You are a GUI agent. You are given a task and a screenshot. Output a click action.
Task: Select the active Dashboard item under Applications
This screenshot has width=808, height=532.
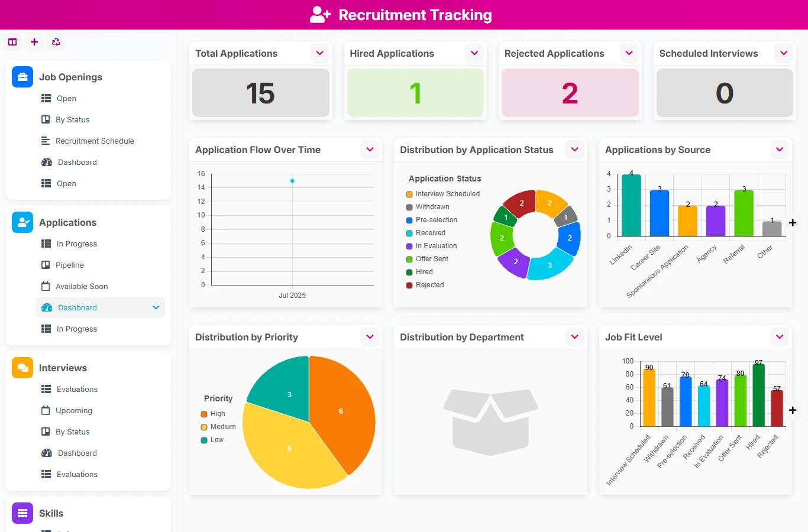[100, 308]
